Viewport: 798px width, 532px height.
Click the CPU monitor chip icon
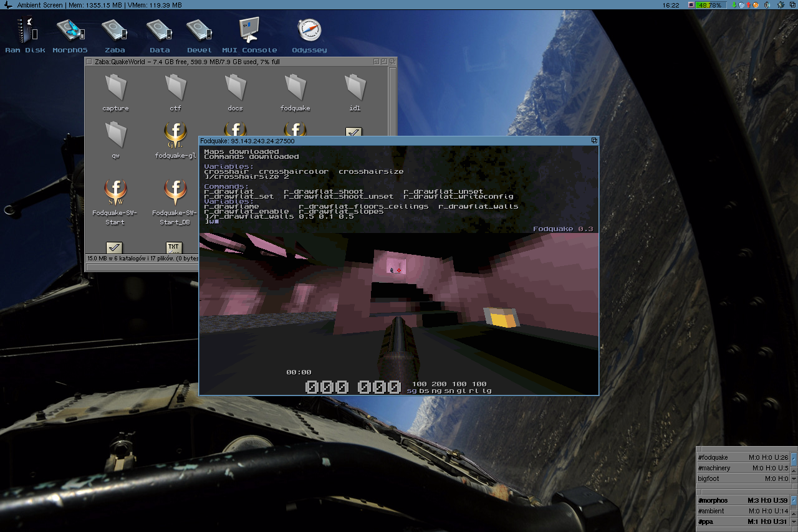[691, 5]
